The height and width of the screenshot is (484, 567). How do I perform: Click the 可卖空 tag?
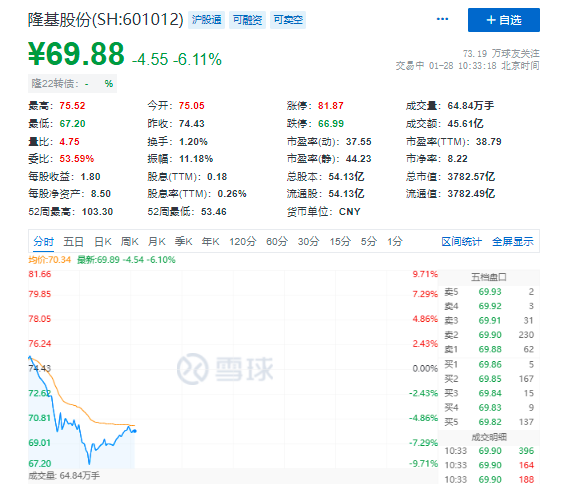click(x=288, y=20)
